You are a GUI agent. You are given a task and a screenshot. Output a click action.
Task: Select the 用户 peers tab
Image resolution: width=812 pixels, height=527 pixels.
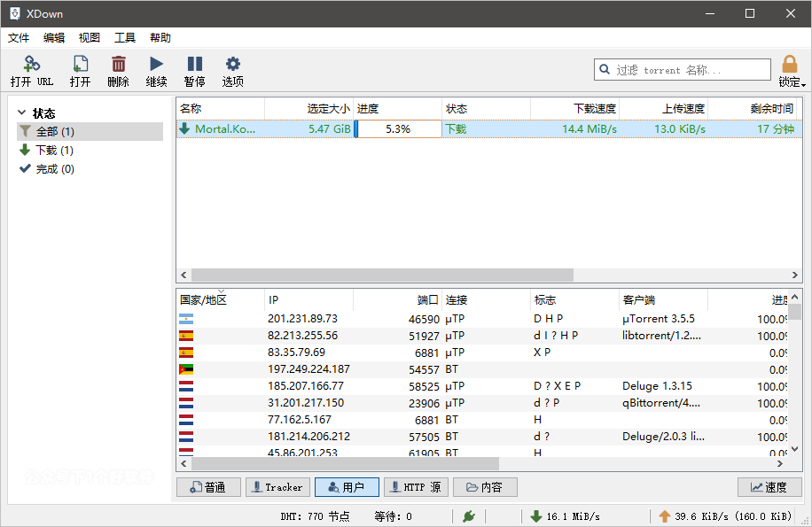click(x=347, y=487)
